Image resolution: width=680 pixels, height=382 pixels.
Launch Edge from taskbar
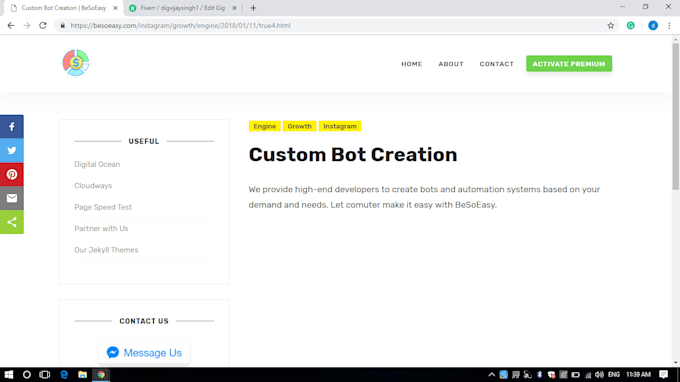coord(64,375)
